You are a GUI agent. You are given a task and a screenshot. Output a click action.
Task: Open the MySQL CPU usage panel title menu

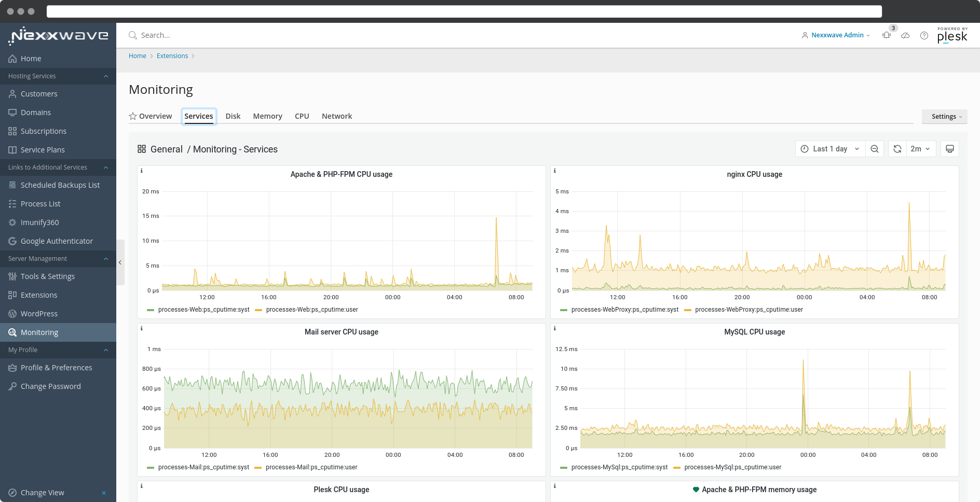[x=754, y=332]
